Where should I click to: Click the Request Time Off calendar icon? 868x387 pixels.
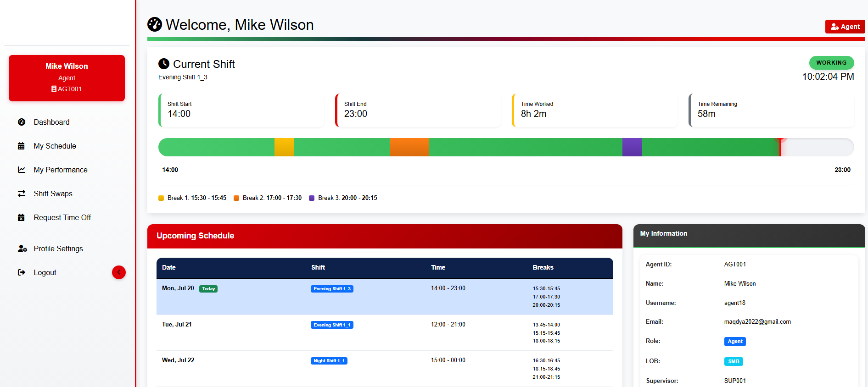click(21, 217)
